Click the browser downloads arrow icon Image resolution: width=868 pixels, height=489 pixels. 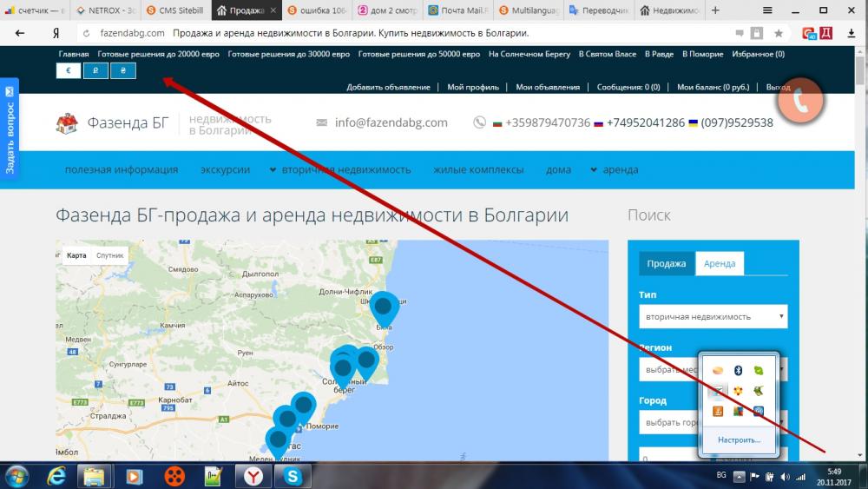click(851, 33)
